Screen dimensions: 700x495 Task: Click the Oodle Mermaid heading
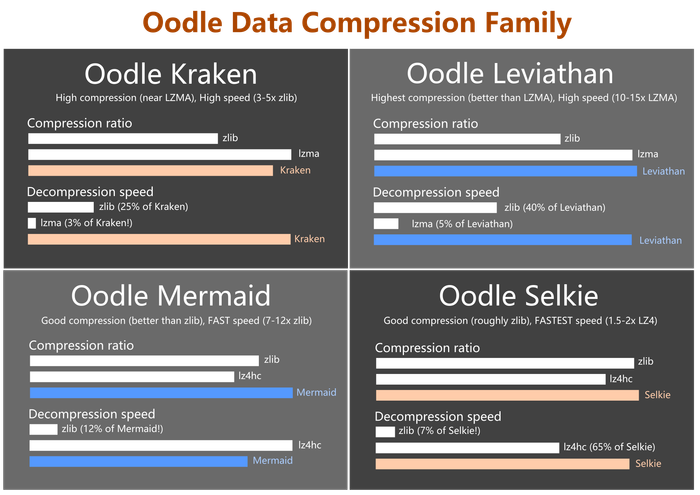171,296
